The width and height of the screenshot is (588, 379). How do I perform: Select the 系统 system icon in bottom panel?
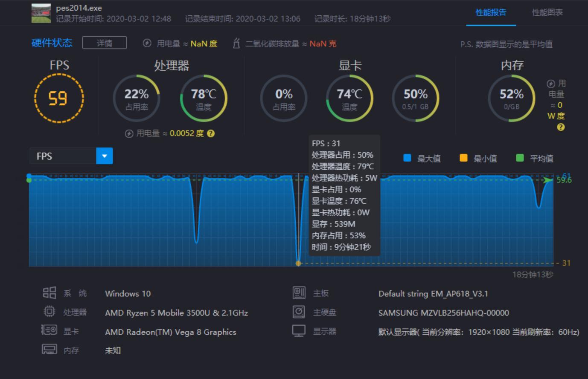pyautogui.click(x=49, y=293)
